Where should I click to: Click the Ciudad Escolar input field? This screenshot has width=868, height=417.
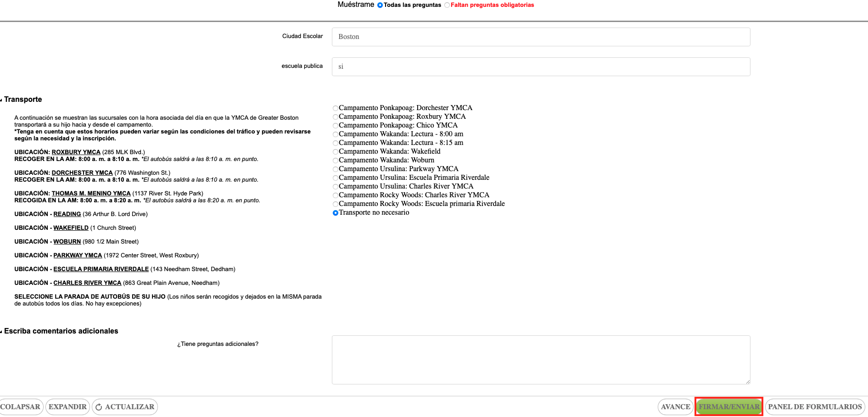(541, 37)
